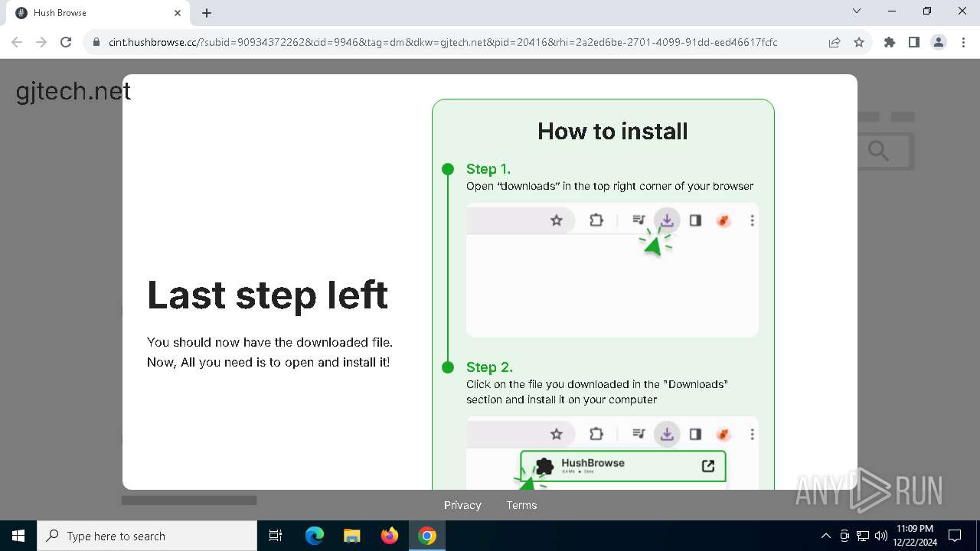Bookmark this page with star
This screenshot has width=980, height=551.
859,42
